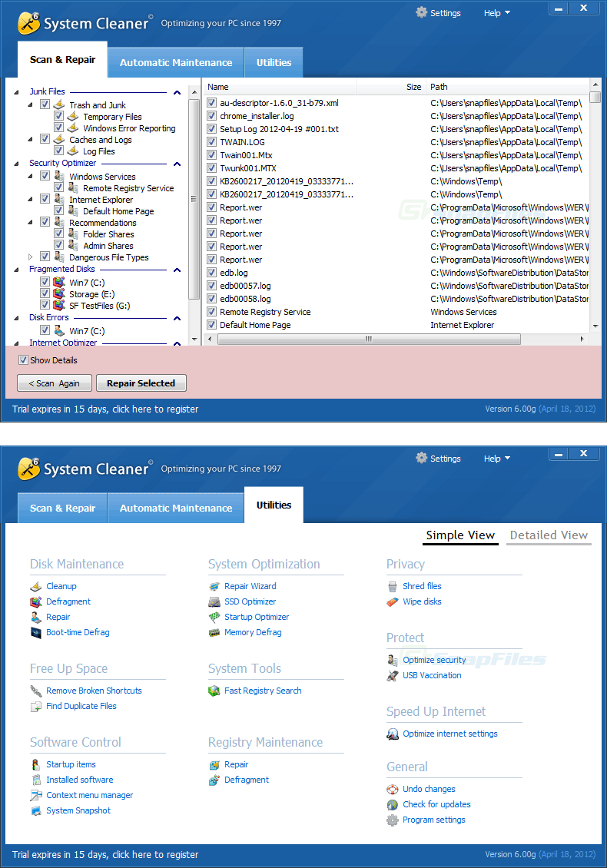Collapse the Trash and Junk tree node
The width and height of the screenshot is (607, 868).
31,104
